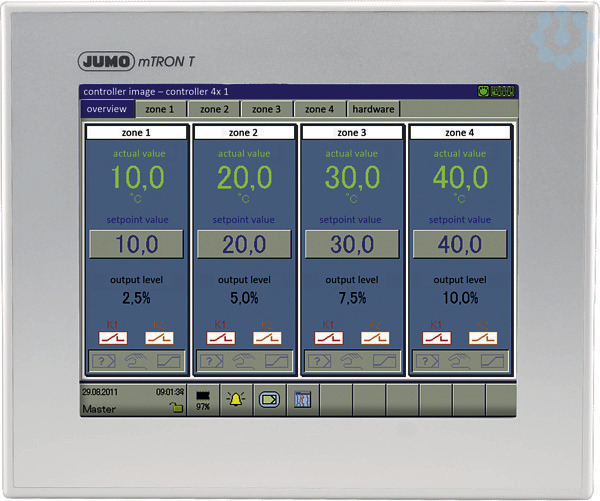Open the memory status icon showing 97%
Viewport: 600px width, 501px height.
click(203, 400)
